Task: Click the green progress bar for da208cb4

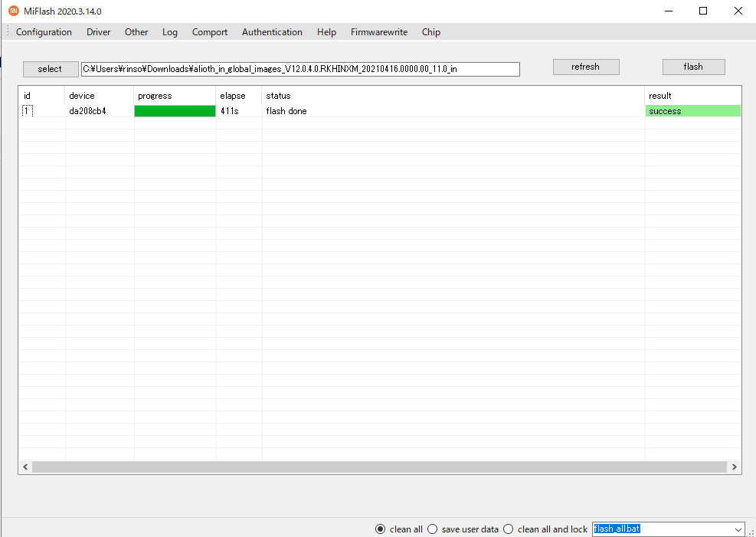Action: [175, 111]
